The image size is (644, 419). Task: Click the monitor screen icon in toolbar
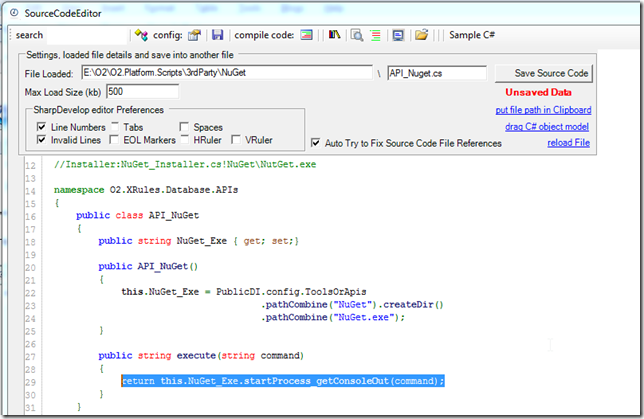[398, 35]
